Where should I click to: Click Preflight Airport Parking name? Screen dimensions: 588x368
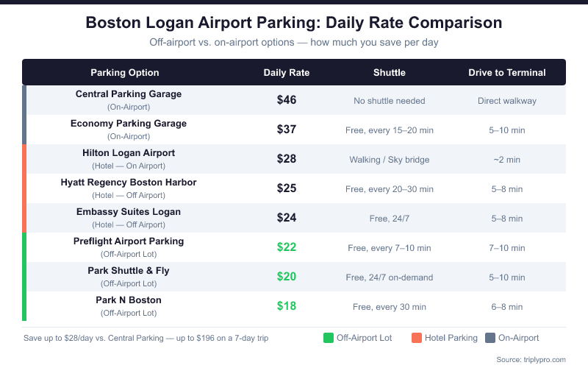pos(129,241)
